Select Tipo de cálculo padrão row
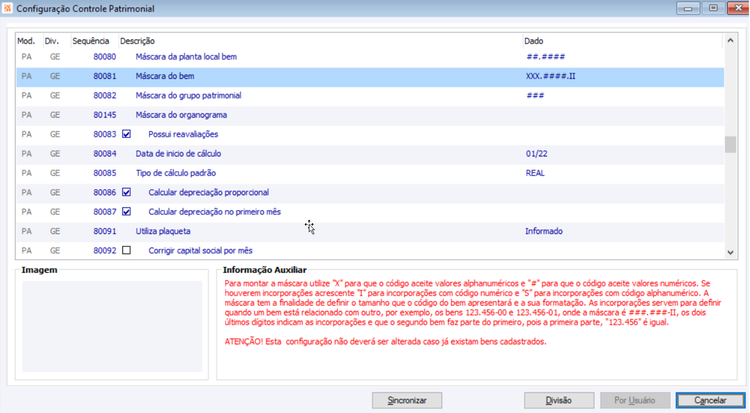Screen dimensions: 750x413 (370, 173)
